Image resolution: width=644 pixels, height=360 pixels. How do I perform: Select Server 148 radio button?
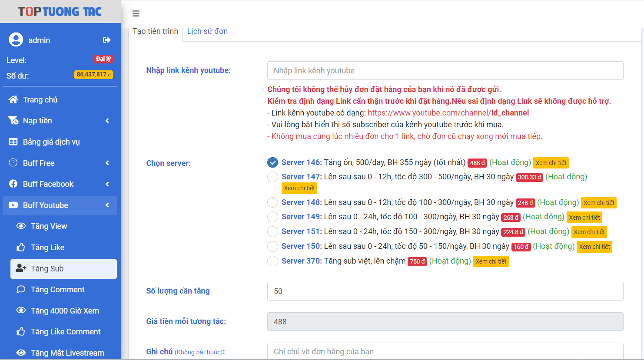point(272,202)
